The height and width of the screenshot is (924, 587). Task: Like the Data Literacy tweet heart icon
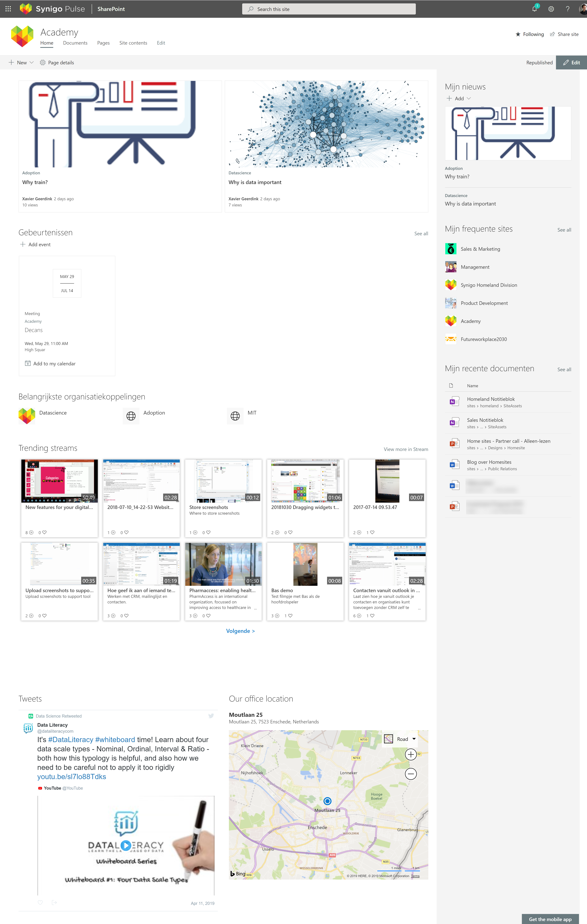(x=40, y=903)
